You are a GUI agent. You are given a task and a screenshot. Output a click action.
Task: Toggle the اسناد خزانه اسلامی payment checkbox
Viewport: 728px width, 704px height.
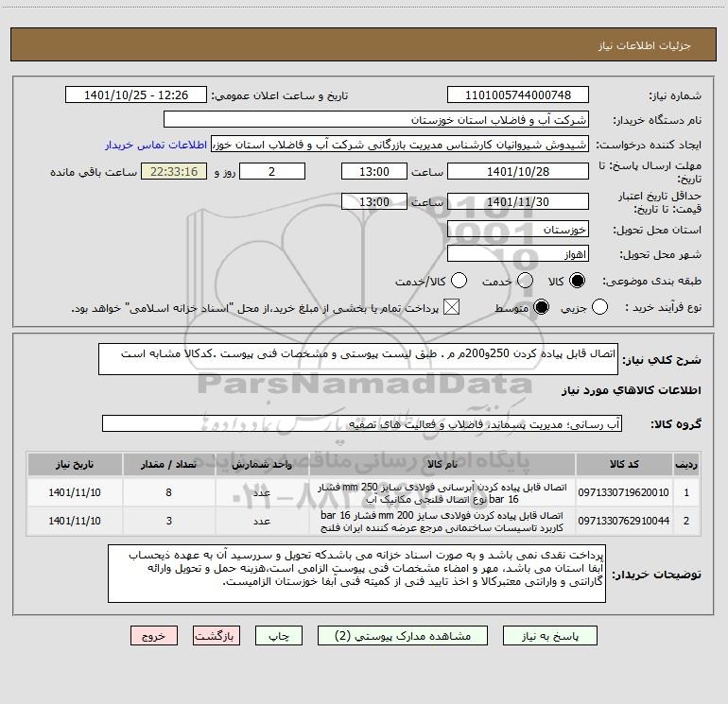(x=451, y=307)
